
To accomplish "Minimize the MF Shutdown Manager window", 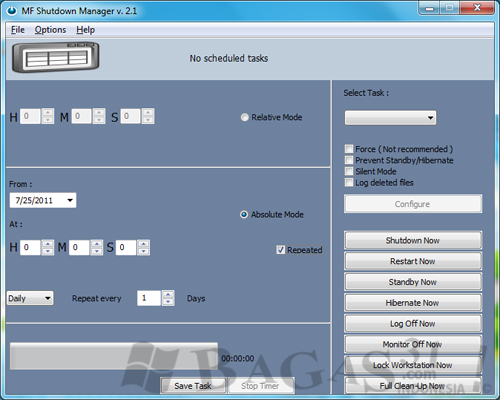I will click(x=429, y=8).
